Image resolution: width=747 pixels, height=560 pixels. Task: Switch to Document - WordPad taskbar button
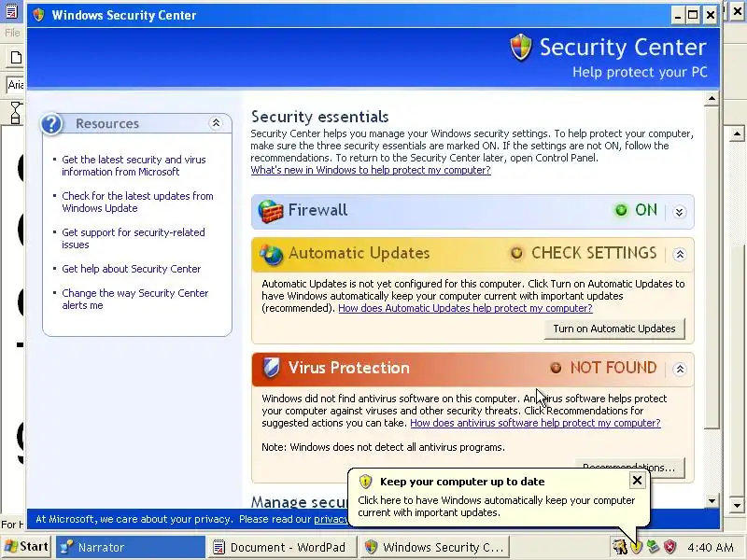point(282,547)
